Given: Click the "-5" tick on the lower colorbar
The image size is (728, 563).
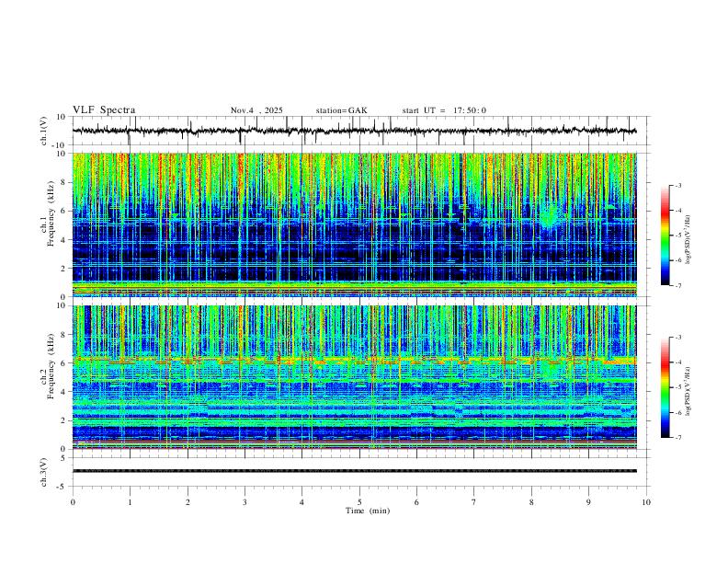Looking at the screenshot, I should [678, 387].
